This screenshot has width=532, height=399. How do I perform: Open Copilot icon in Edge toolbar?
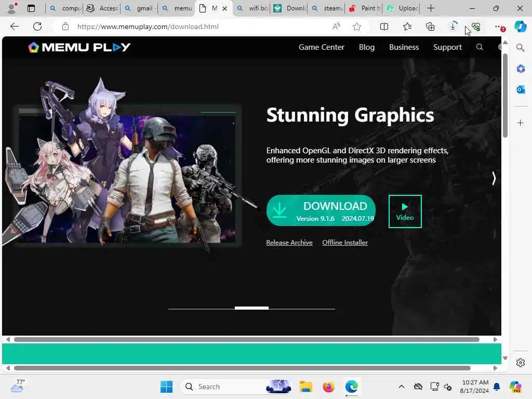[x=520, y=26]
